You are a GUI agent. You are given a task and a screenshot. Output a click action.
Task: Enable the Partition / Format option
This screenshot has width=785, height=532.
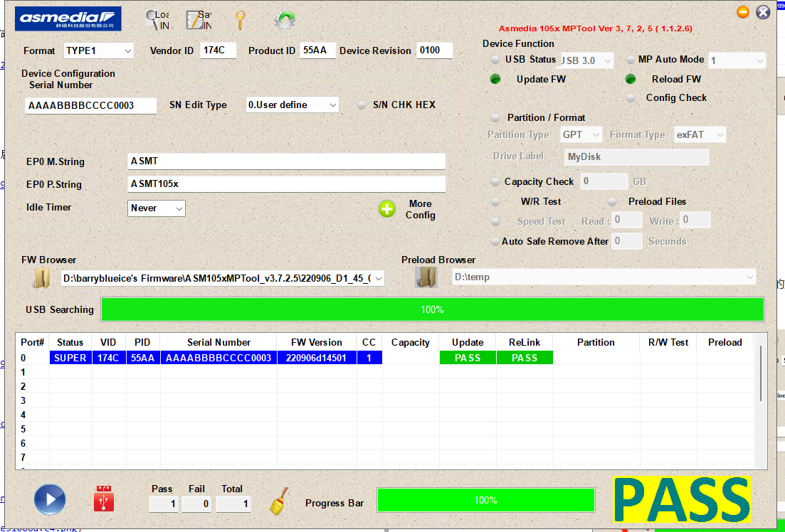click(x=495, y=117)
